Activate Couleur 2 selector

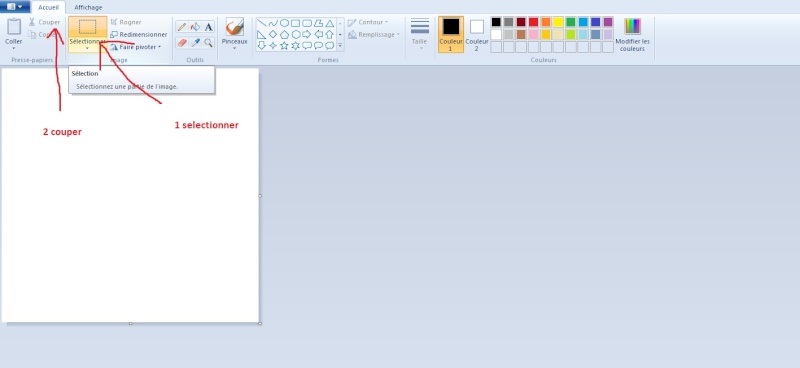(x=477, y=34)
